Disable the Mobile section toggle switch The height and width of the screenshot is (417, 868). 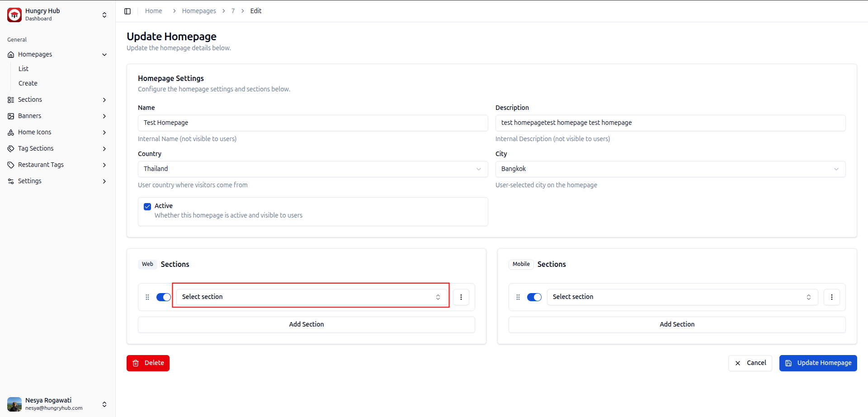point(534,297)
